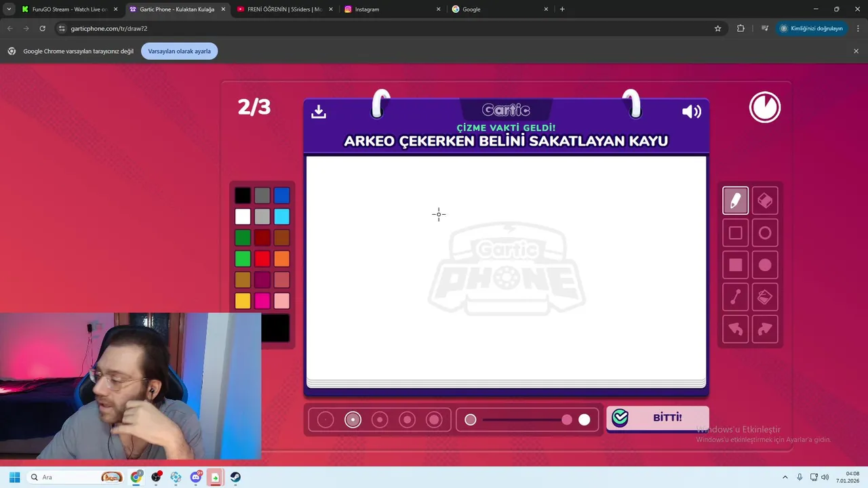Pick the black color swatch

pos(243,195)
